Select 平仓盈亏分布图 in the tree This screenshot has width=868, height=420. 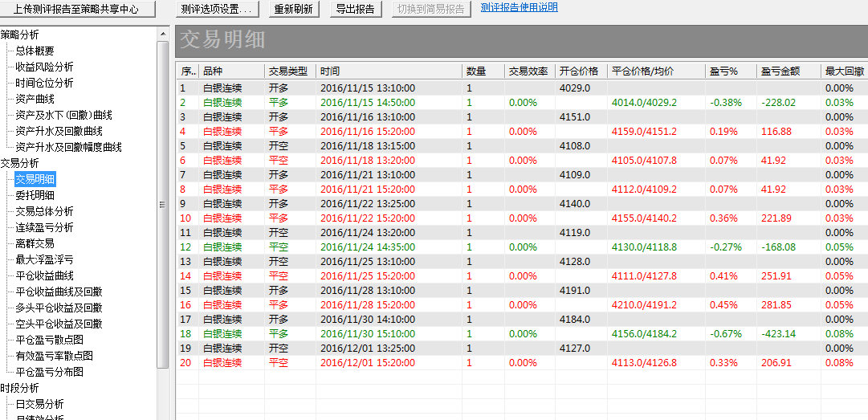pyautogui.click(x=49, y=372)
